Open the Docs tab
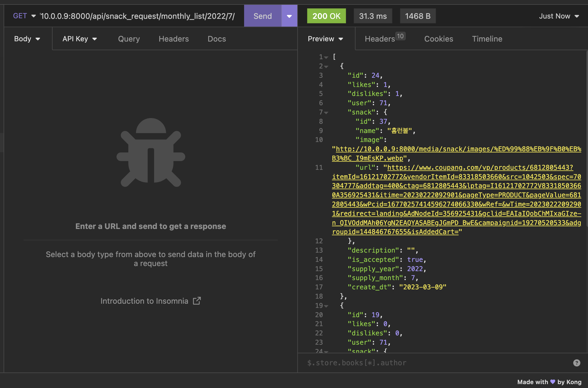 click(x=217, y=39)
